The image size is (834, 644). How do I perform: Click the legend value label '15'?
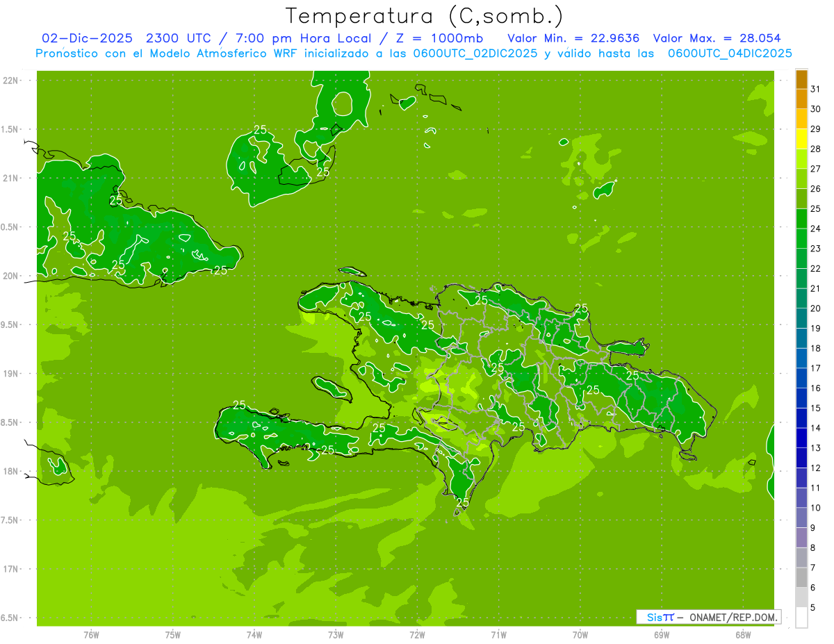coord(815,408)
